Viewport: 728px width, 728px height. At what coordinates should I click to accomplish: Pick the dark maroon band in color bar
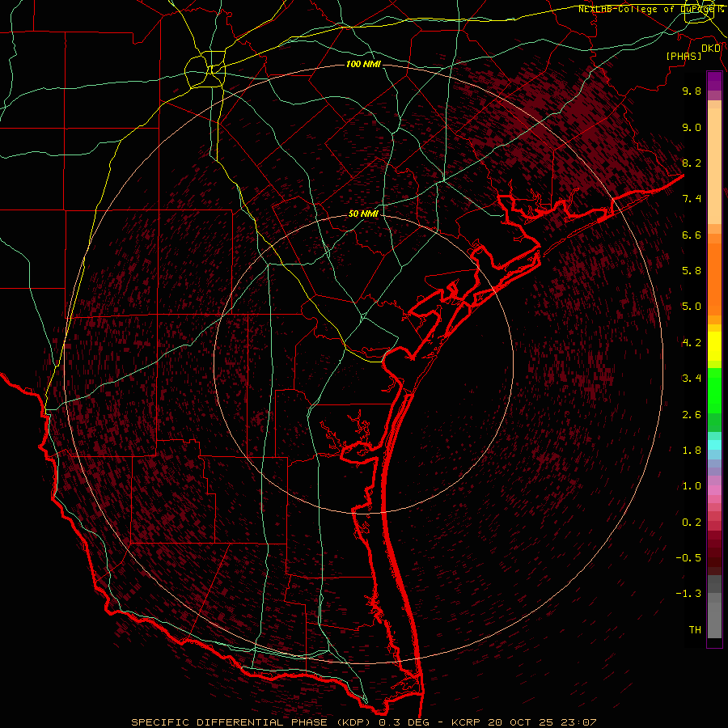tap(714, 552)
